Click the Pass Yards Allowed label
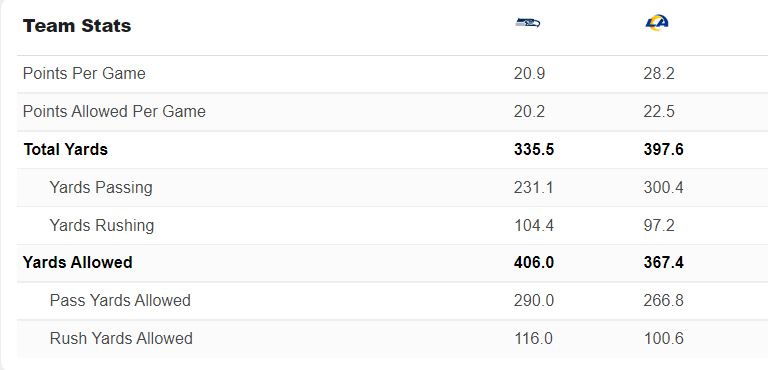The image size is (772, 370). tap(120, 301)
